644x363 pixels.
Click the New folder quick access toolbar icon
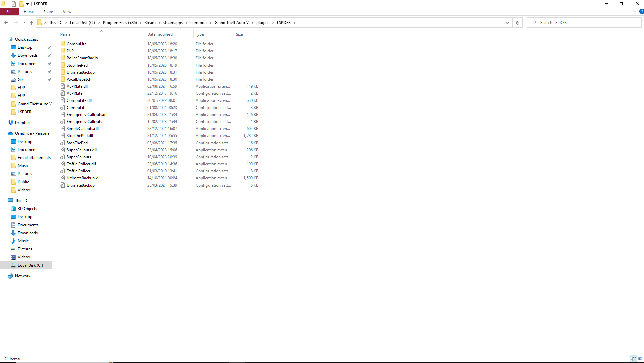(x=21, y=4)
